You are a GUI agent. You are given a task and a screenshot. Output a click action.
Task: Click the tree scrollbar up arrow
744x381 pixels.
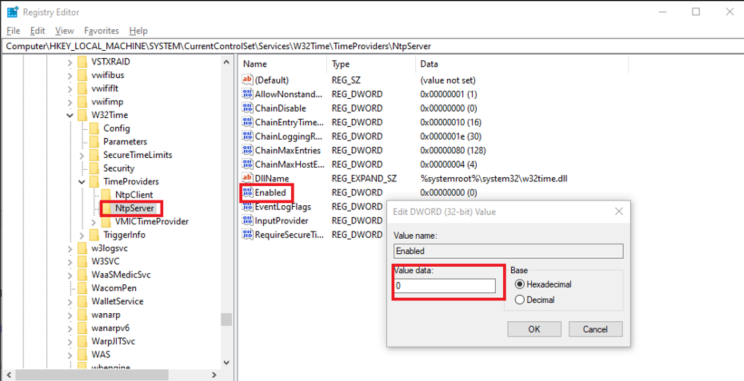tap(227, 61)
